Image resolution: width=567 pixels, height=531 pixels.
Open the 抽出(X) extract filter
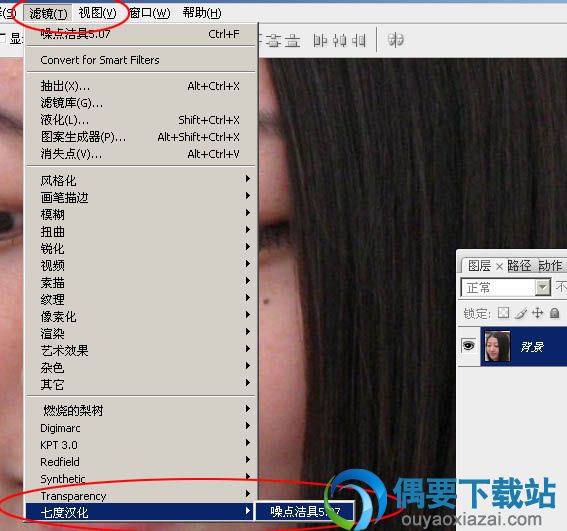pos(141,86)
